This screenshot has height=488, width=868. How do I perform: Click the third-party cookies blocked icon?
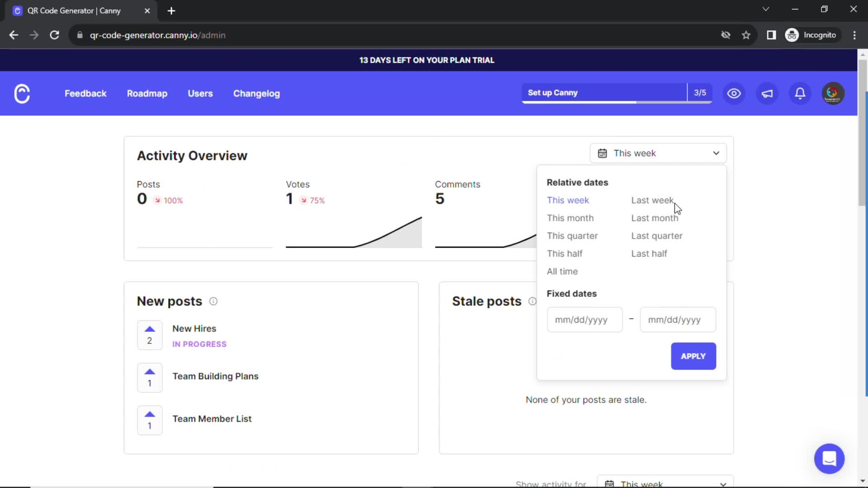coord(726,35)
